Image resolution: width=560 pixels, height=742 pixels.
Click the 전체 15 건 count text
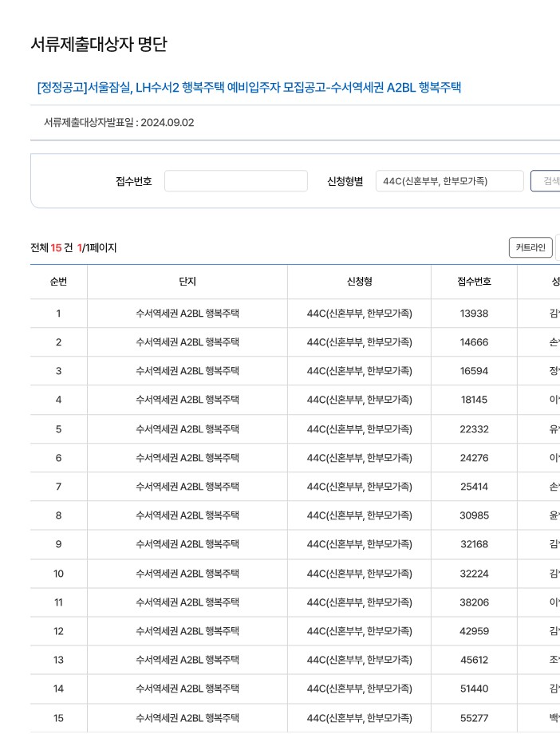(52, 247)
